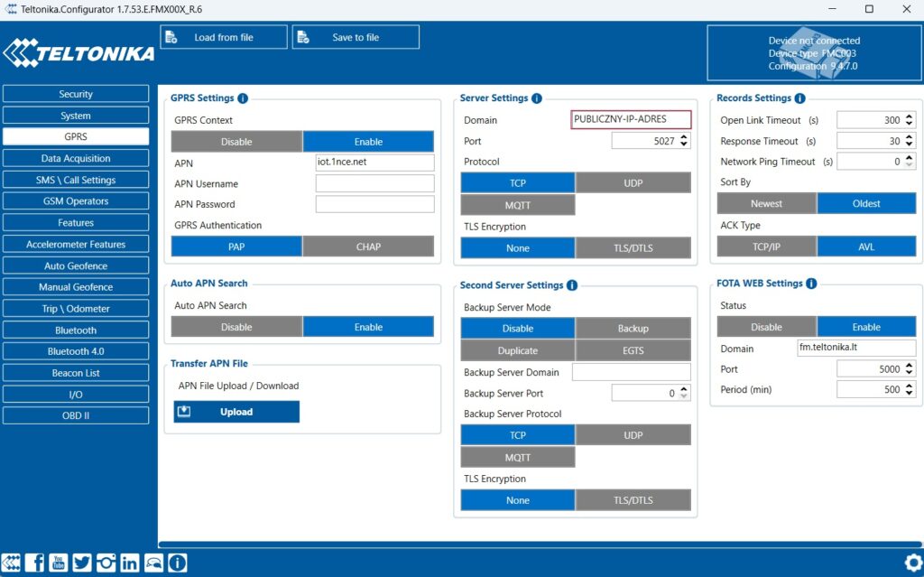Click the FOTA Period stepper arrows
924x577 pixels.
pos(910,389)
